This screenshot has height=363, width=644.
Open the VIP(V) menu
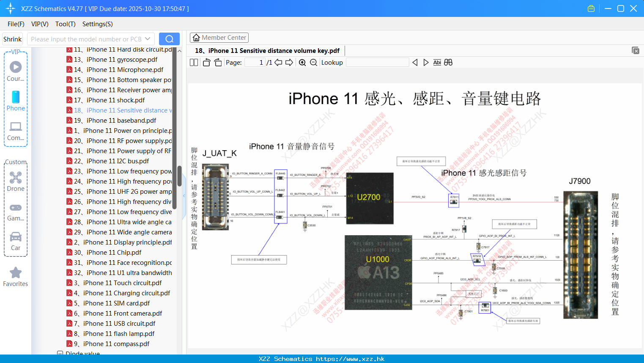[x=40, y=24]
